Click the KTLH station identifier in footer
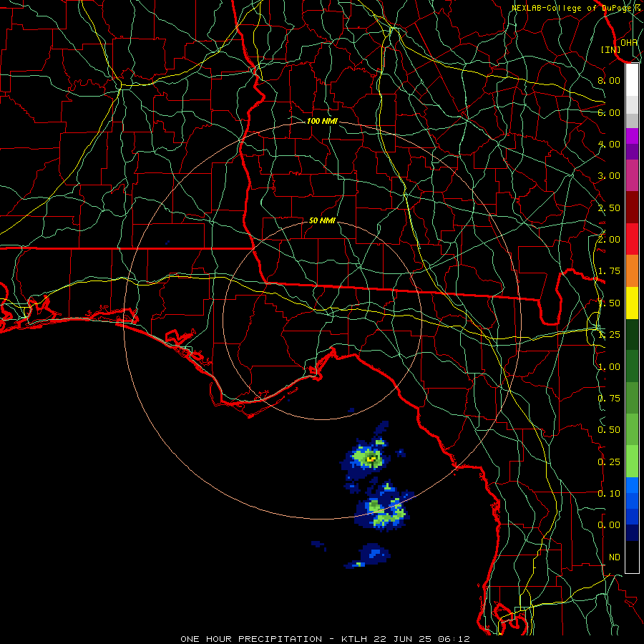 (x=355, y=639)
